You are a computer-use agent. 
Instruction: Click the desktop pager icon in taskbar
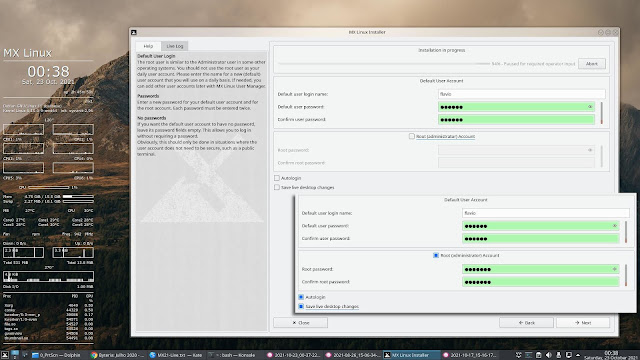tap(15, 355)
